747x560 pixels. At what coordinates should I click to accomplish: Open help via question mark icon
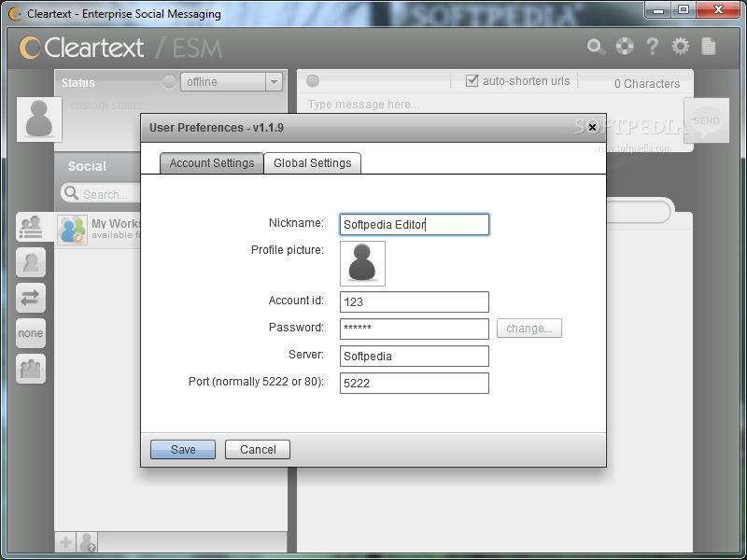652,46
